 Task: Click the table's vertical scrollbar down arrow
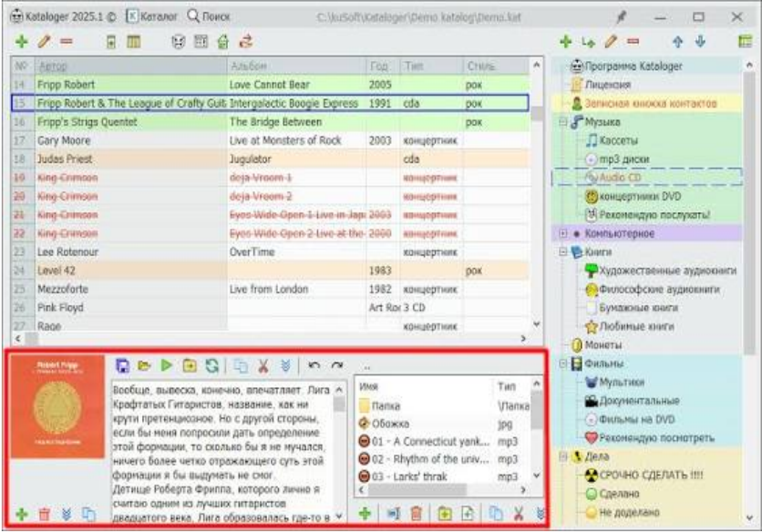coord(537,323)
